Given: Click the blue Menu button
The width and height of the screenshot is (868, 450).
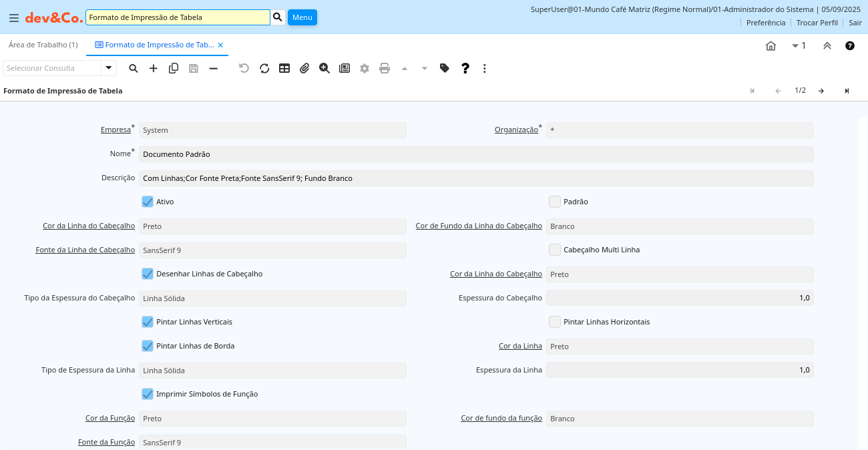Looking at the screenshot, I should 302,17.
